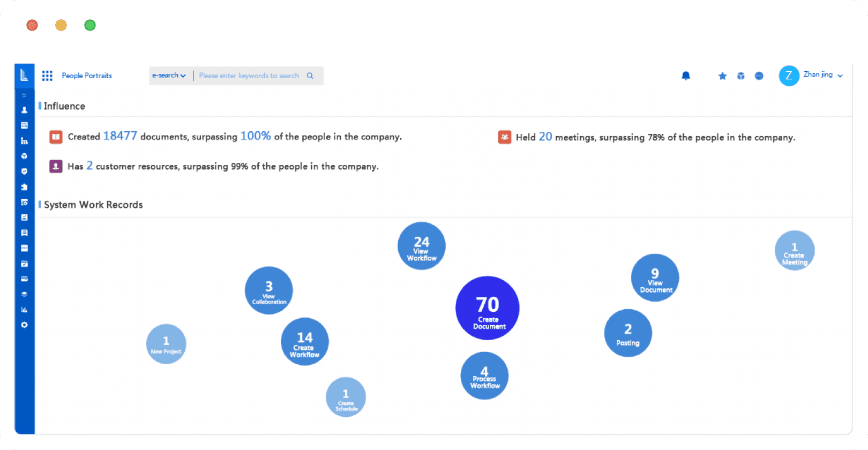Open the notification bell
The width and height of the screenshot is (868, 450).
click(686, 76)
